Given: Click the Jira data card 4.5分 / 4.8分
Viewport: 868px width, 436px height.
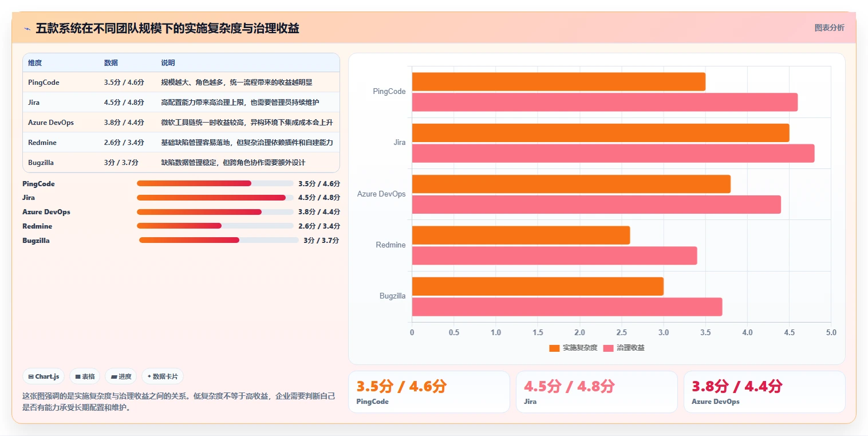Looking at the screenshot, I should point(597,392).
